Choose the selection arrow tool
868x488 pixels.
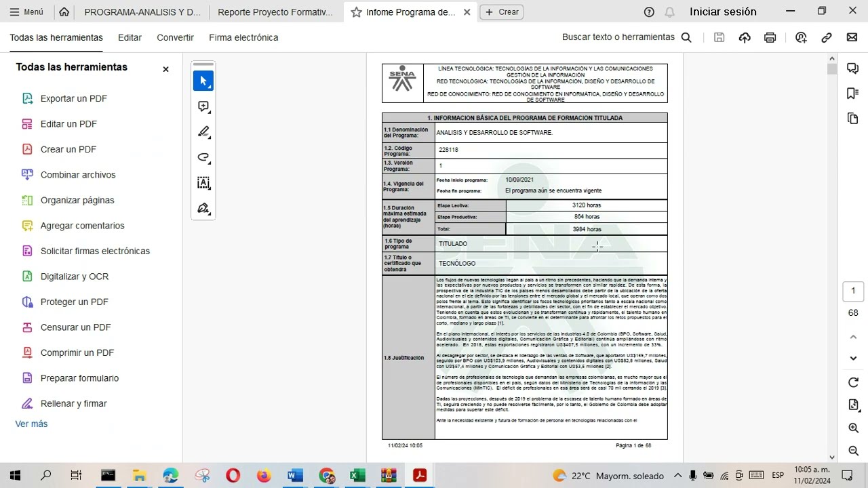[x=203, y=81]
